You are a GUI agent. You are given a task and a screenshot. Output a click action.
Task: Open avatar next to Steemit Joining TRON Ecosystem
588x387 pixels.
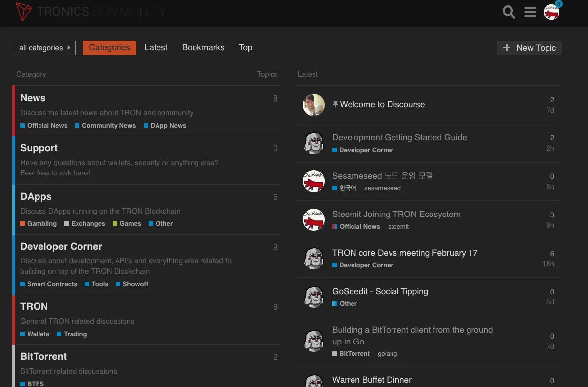314,219
